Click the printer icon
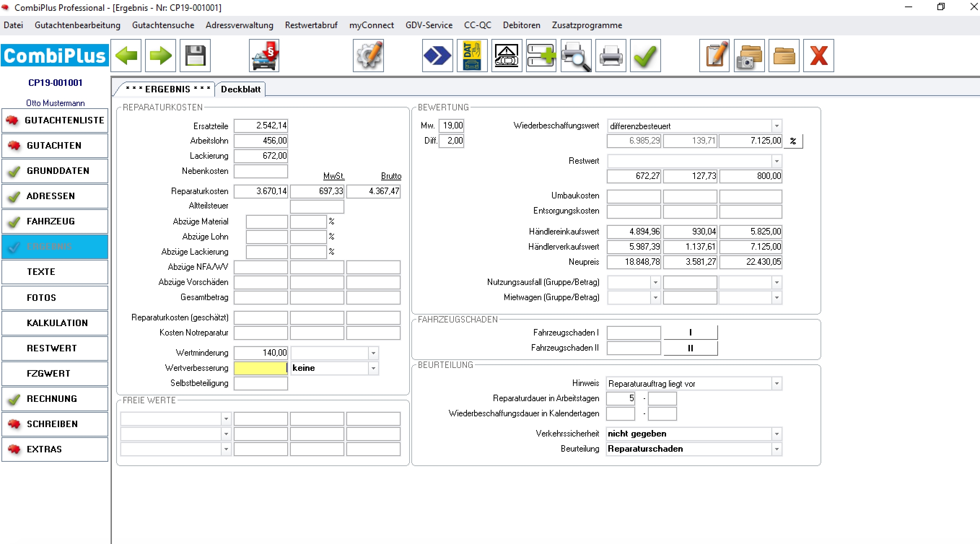980x544 pixels. (610, 56)
